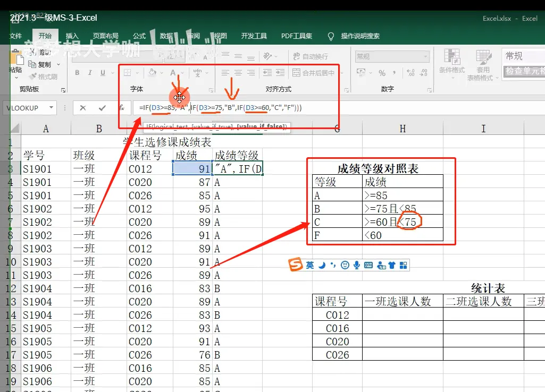Open the number format 常规 combo box
The height and width of the screenshot is (392, 545).
click(392, 56)
